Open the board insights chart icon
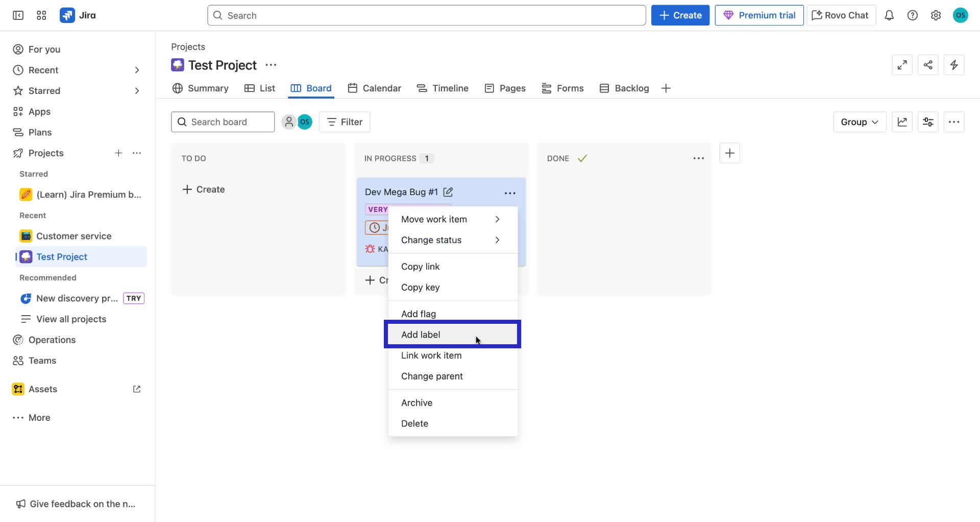 902,122
